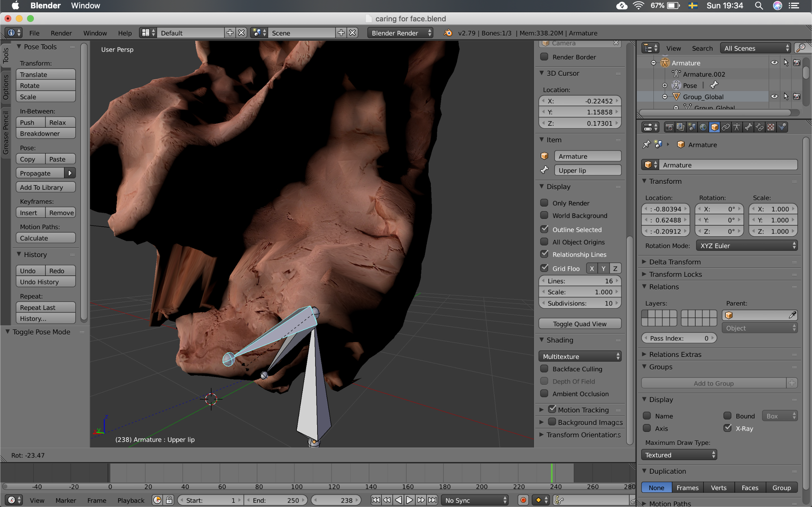Open the Bone Constraints tab icon

coord(760,127)
